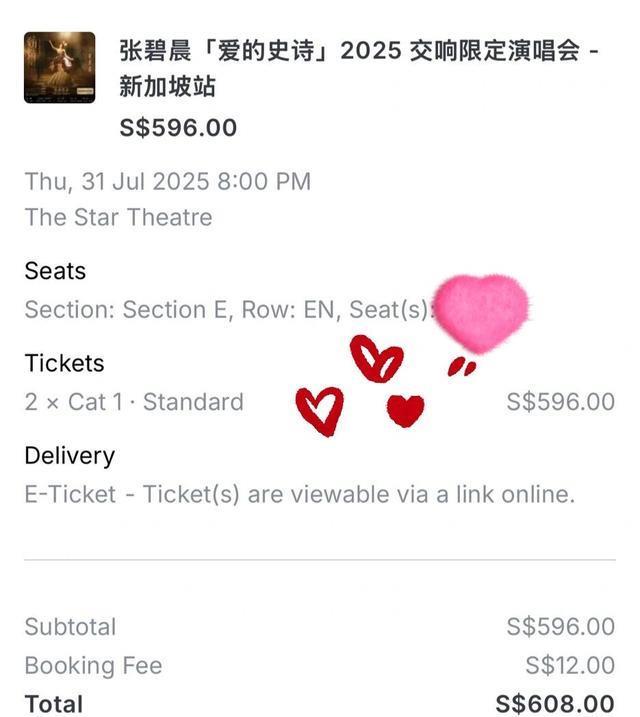Click the S$596.00 ticket line price

pos(560,402)
